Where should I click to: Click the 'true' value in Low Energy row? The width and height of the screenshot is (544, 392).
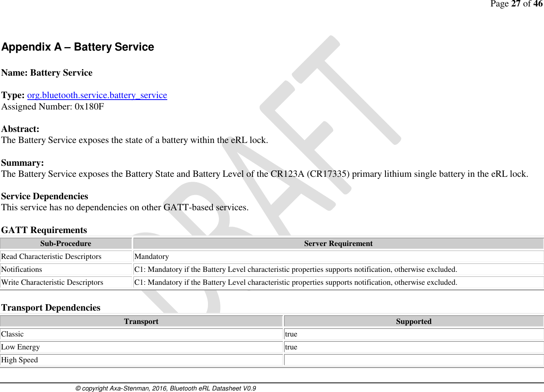(x=414, y=347)
